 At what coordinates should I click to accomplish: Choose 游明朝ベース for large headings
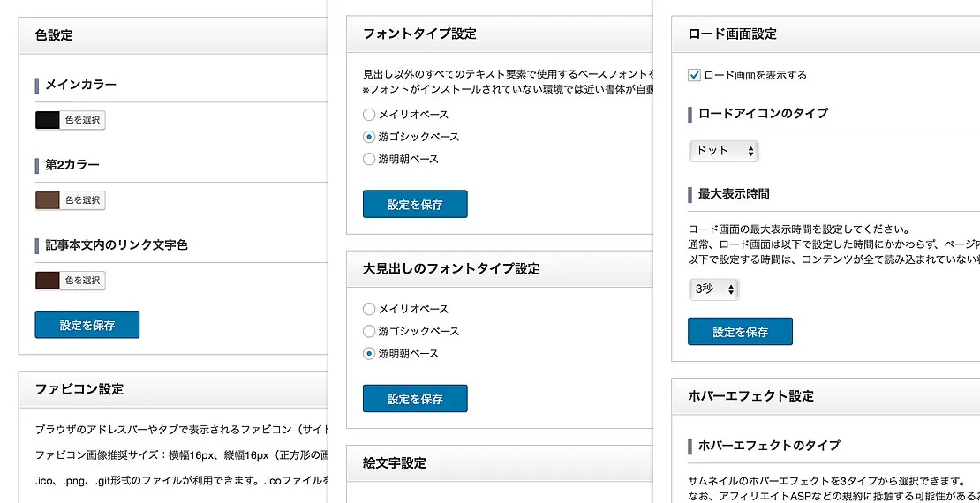coord(369,353)
